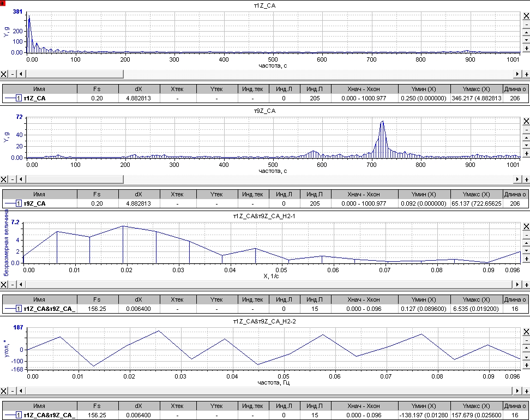Click the horizontal X button below the т9Z_CA plot
530x420 pixels.
(x=4, y=179)
